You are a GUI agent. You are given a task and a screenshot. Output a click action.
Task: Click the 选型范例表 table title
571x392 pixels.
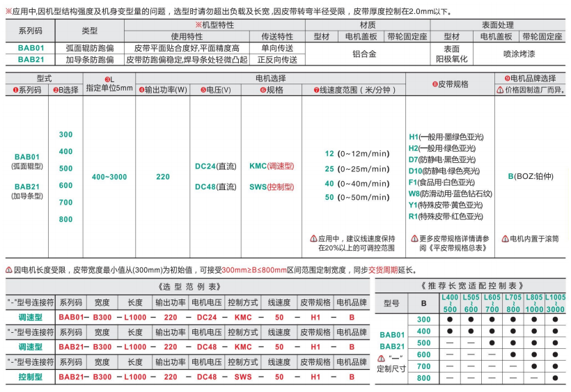point(185,285)
